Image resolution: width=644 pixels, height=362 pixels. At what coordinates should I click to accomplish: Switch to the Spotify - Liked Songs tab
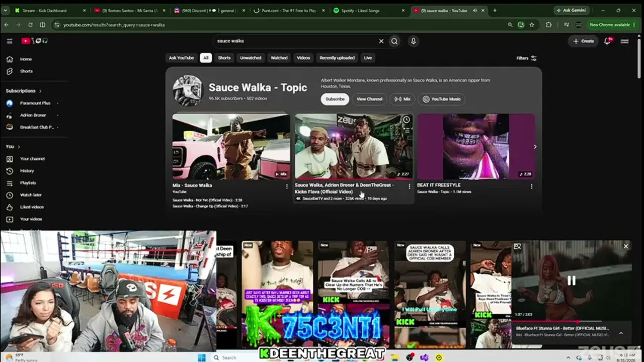point(369,11)
